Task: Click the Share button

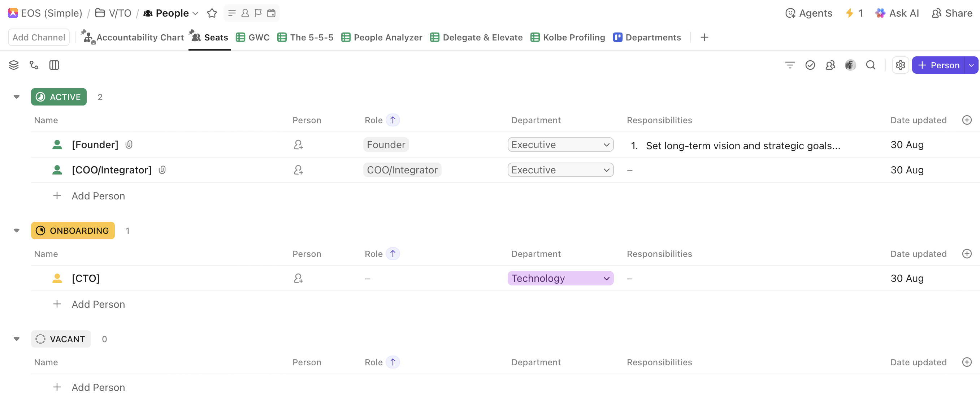Action: click(x=952, y=13)
